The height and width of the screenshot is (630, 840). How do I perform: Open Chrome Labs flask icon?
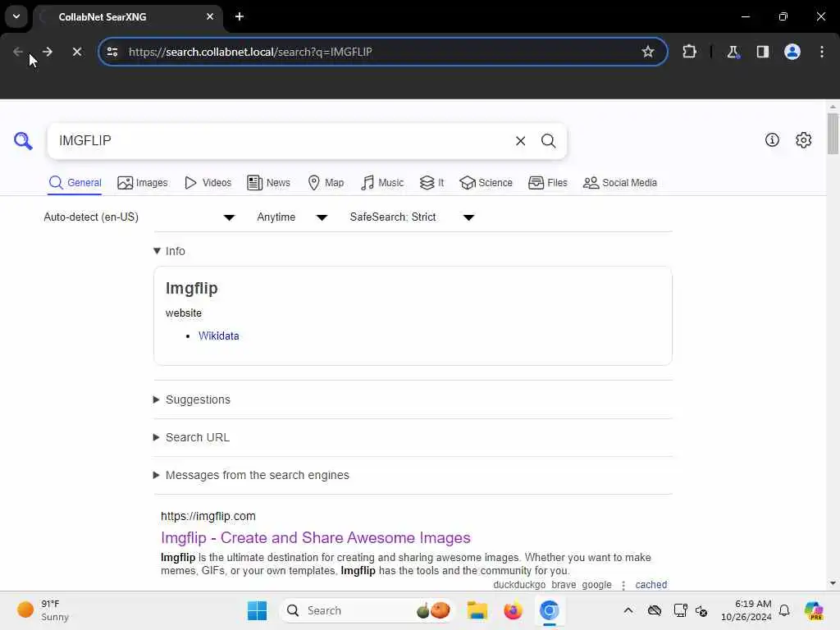pos(733,52)
